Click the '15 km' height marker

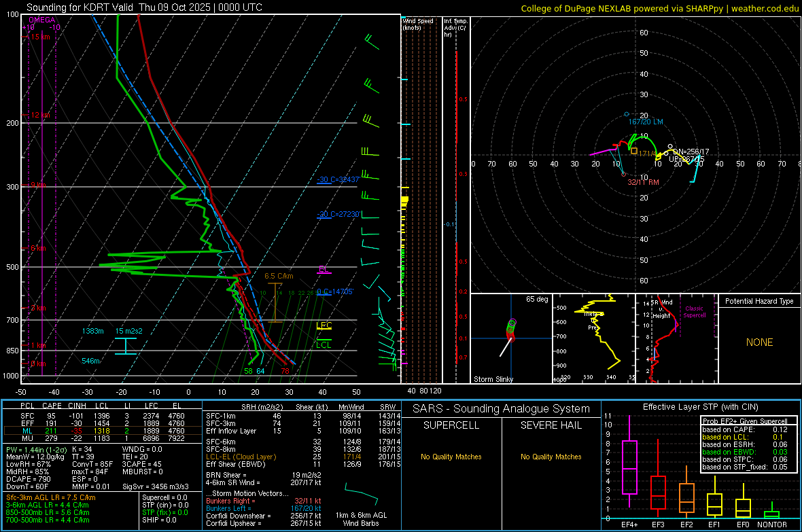point(40,37)
